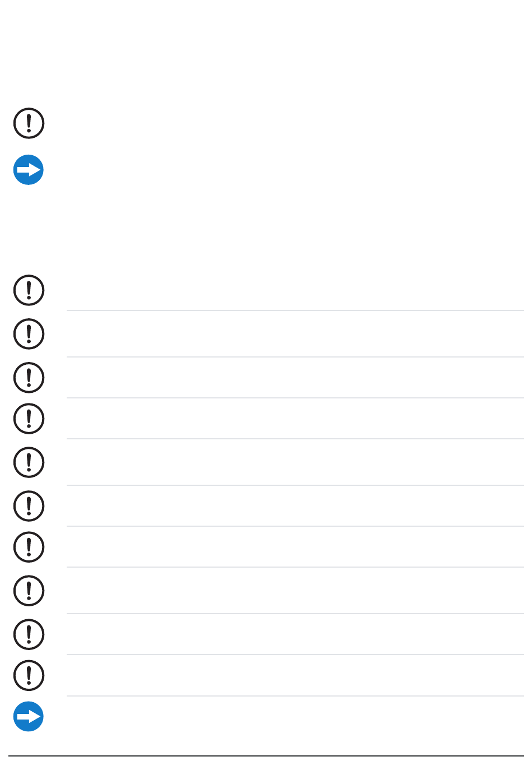Select the first exclamation icon in the list
Viewport: 532px width, 775px height.
click(29, 290)
